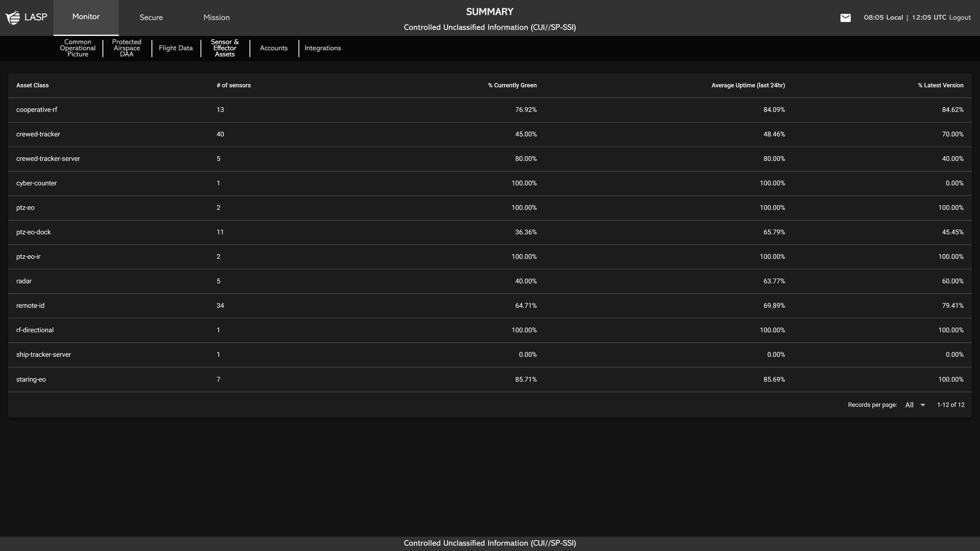This screenshot has height=551, width=980.
Task: Switch to the Secure tab
Action: pyautogui.click(x=151, y=17)
